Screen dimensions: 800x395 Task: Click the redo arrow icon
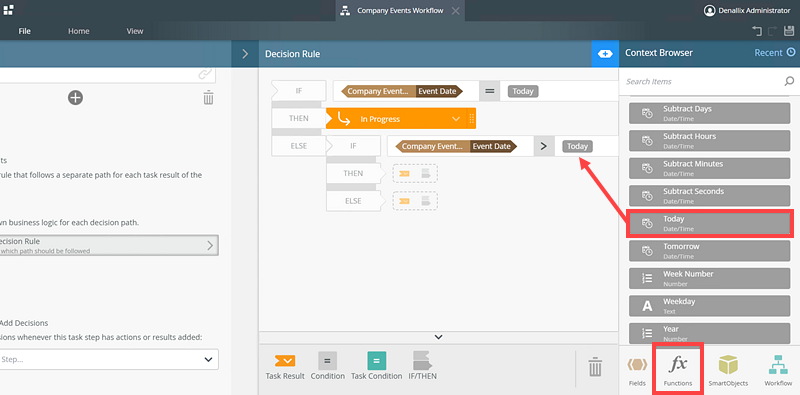tap(772, 31)
